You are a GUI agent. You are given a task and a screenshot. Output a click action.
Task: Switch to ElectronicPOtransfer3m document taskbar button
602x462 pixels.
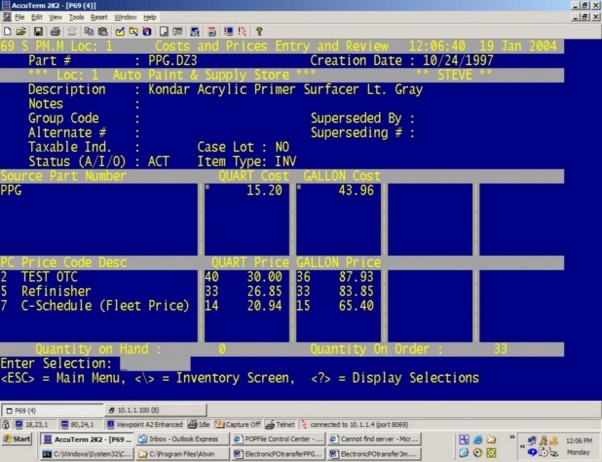(374, 454)
